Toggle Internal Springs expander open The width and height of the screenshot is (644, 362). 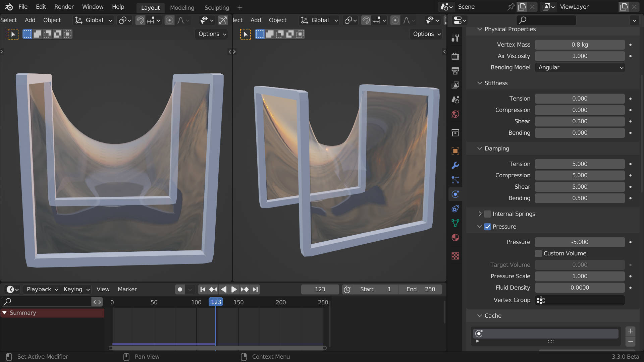pos(480,214)
